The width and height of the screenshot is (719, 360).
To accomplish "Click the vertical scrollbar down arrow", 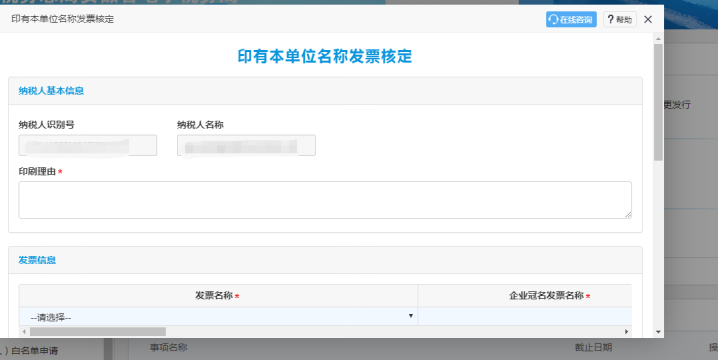I will coord(658,332).
